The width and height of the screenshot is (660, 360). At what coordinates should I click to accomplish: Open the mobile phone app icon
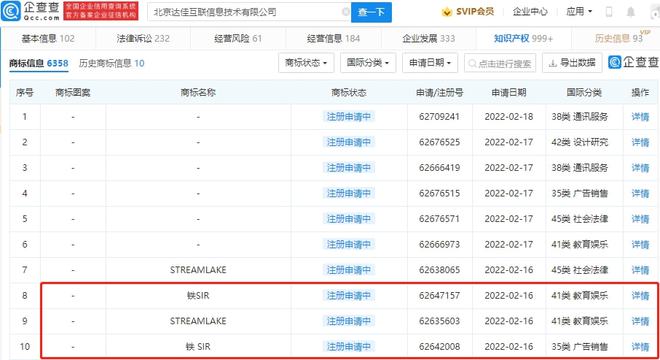[x=609, y=12]
